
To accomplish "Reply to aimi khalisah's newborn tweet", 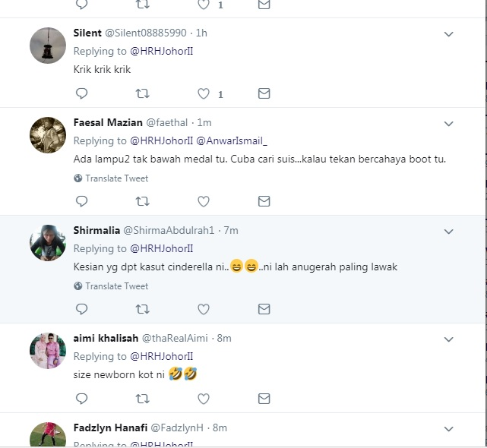I will pos(82,398).
